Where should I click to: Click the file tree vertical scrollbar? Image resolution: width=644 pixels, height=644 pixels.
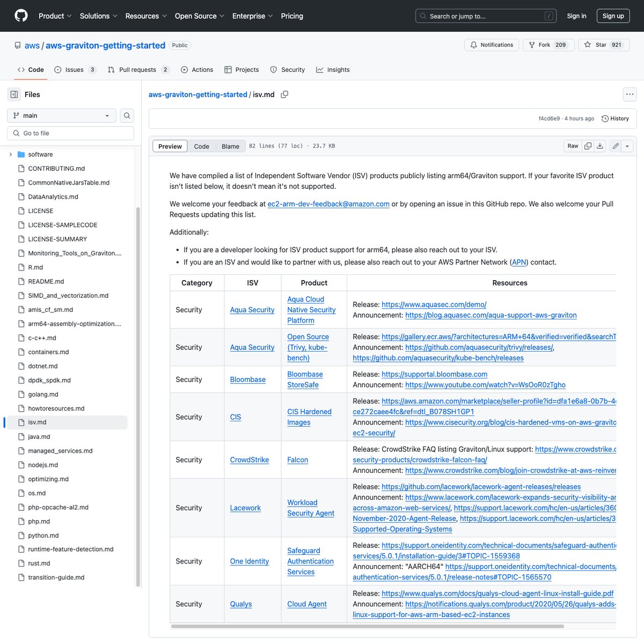pyautogui.click(x=138, y=397)
